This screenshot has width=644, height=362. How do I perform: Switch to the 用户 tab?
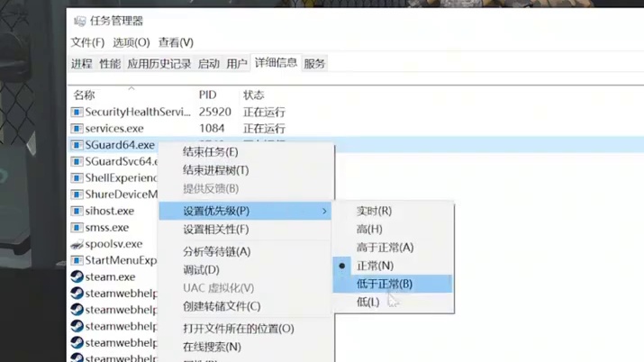(x=237, y=64)
